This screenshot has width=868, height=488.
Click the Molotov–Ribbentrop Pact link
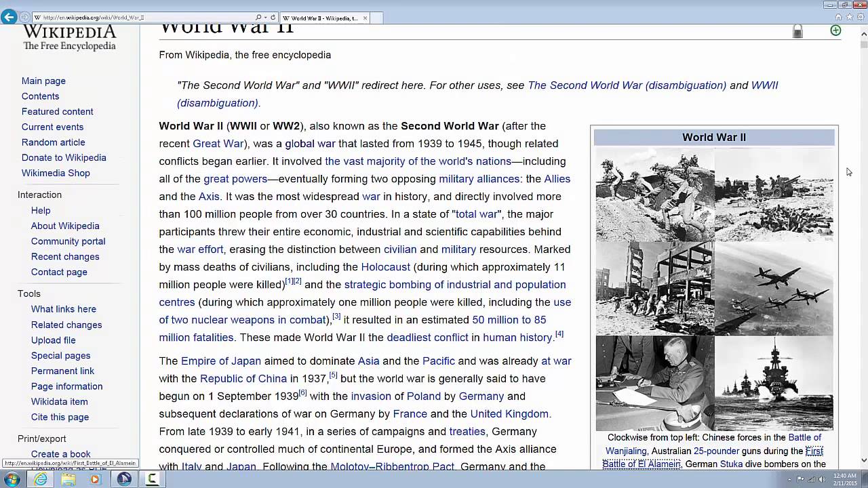pos(392,467)
